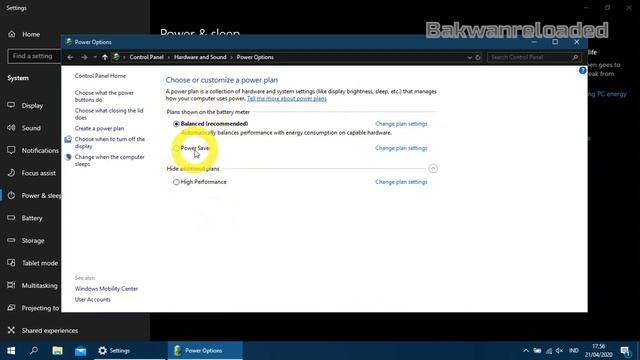Open Tell me more about power plans
Viewport: 640px width, 360px height.
pos(287,98)
